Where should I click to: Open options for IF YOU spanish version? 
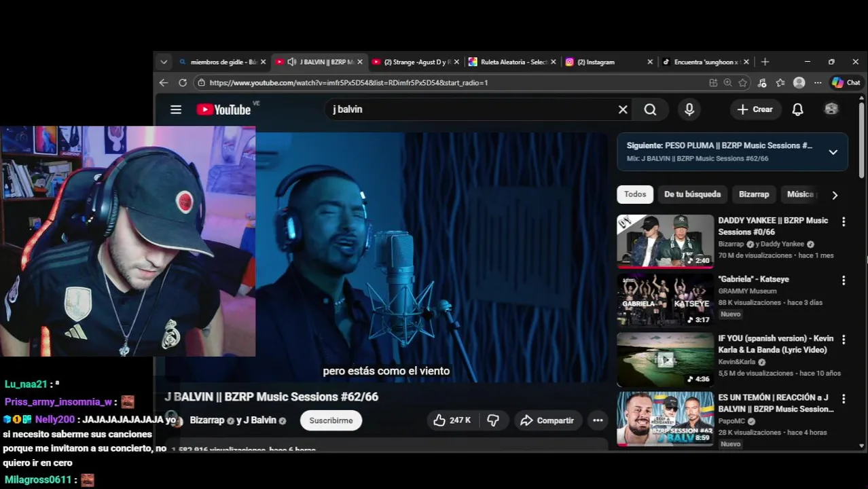[844, 340]
